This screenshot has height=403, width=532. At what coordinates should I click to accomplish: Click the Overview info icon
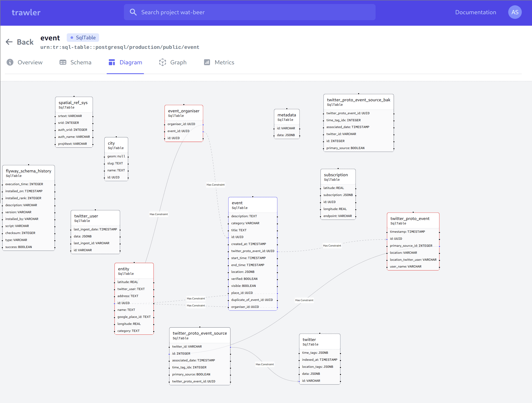pyautogui.click(x=10, y=62)
